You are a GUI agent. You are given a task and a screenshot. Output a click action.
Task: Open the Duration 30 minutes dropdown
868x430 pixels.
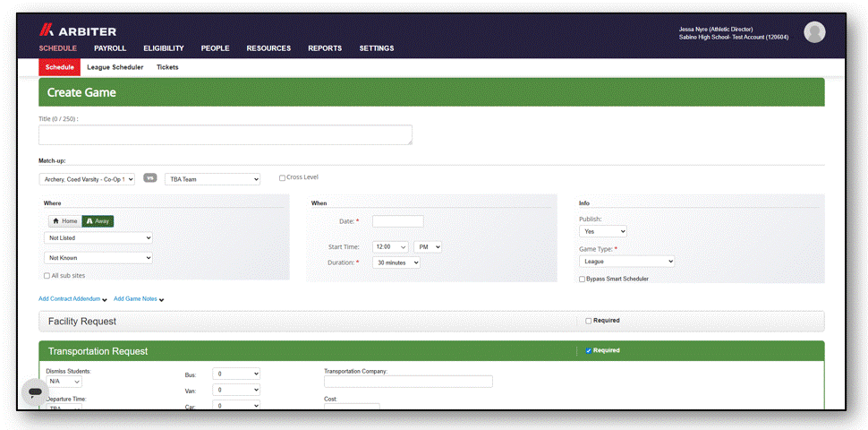(x=396, y=262)
